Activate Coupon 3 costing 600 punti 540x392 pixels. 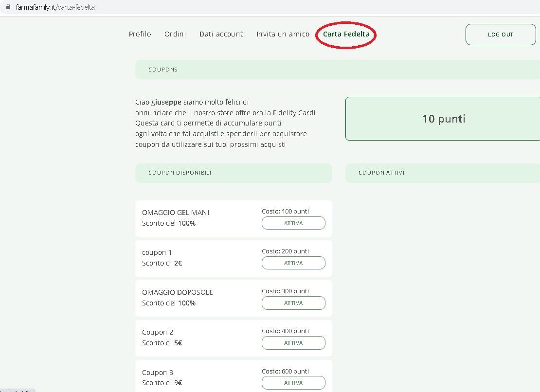[x=293, y=383]
